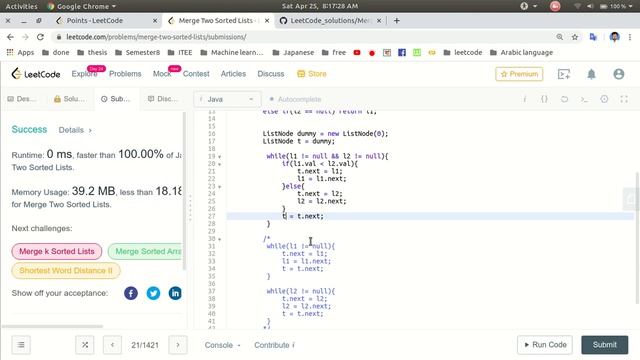
Task: Reset code to default with the revert icon
Action: click(564, 99)
